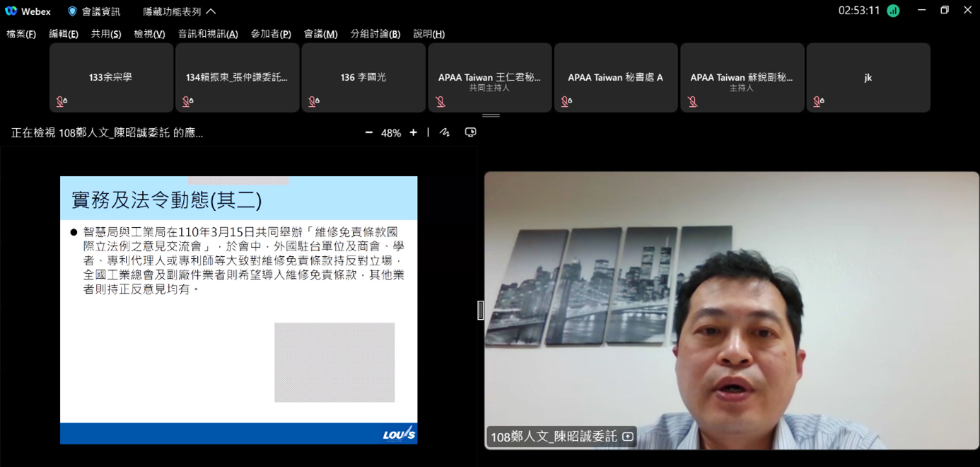This screenshot has height=467, width=980.
Task: Zoom out the shared content view
Action: (368, 132)
